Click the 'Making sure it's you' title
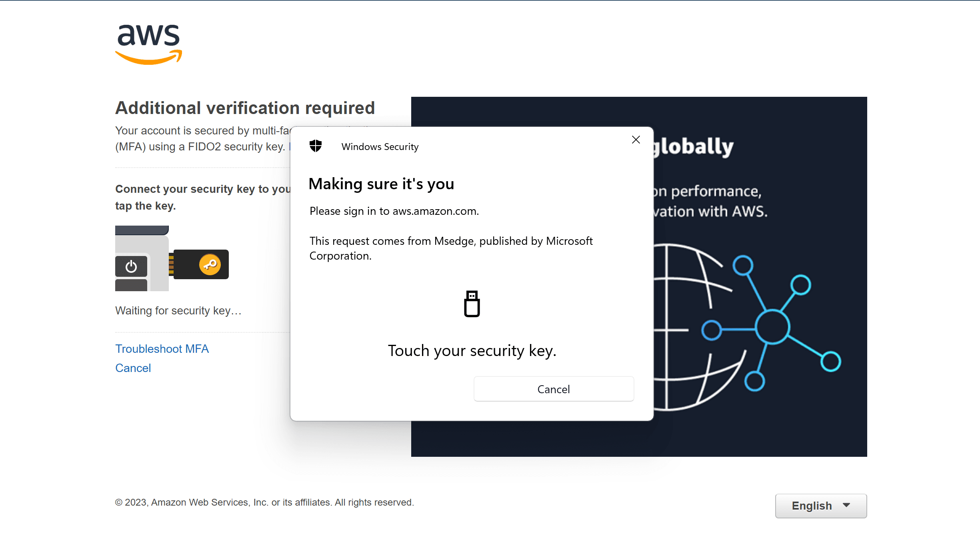 tap(382, 184)
